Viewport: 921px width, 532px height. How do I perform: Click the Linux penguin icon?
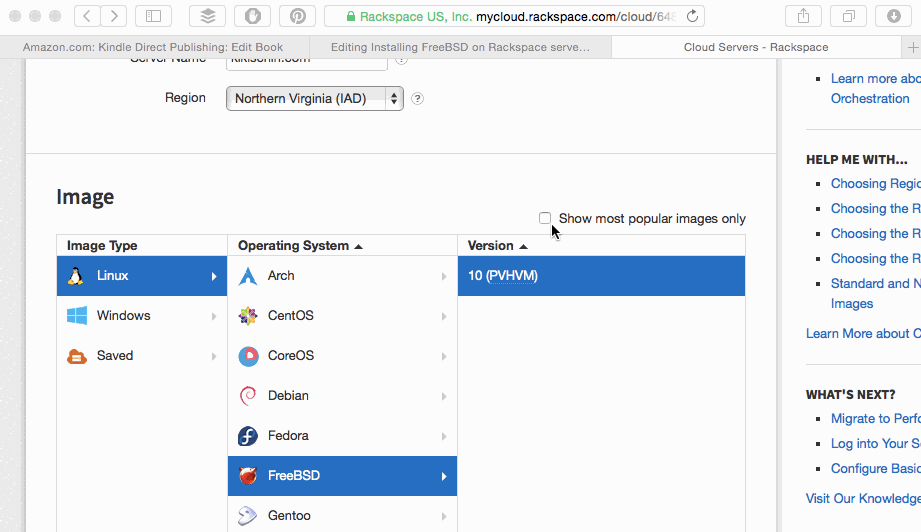coord(75,276)
